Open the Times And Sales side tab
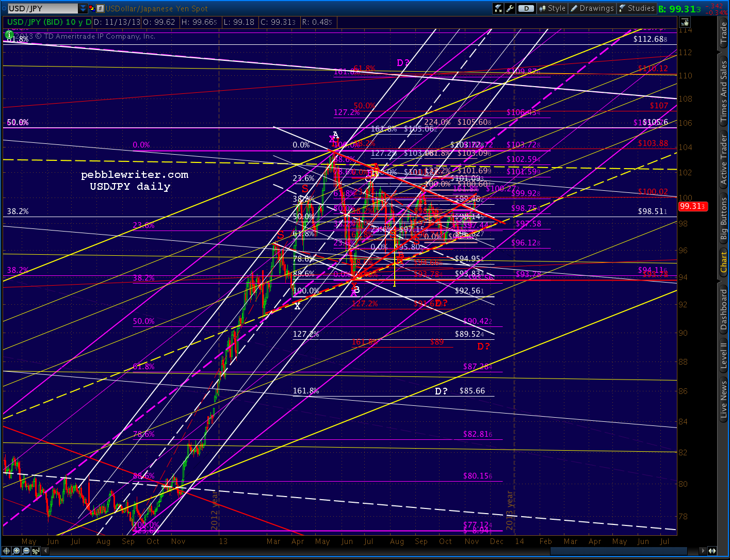Screen dimensions: 730x560 click(724, 92)
